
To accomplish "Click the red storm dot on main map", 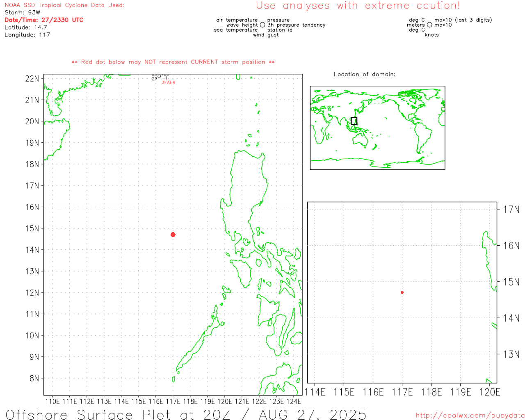I will [173, 235].
